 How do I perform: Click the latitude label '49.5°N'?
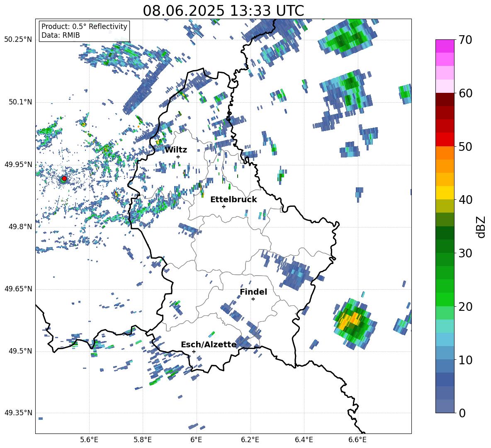20,351
